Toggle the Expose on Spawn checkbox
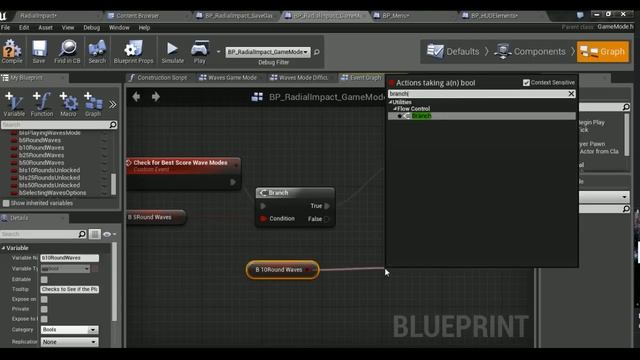This screenshot has width=640, height=360. point(44,299)
